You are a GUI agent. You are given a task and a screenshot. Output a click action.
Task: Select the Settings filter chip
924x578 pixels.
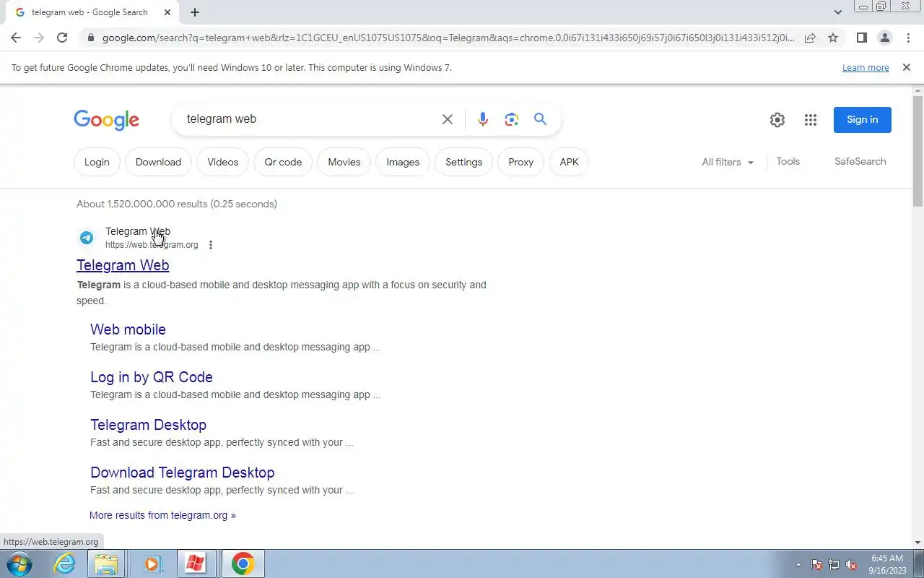click(x=463, y=162)
